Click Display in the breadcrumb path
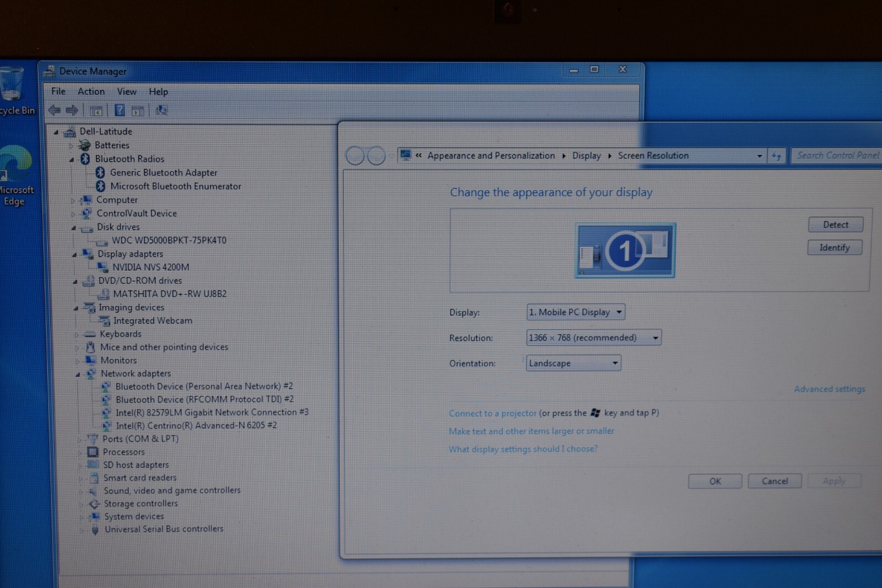Screen dimensions: 882x588 pos(587,156)
